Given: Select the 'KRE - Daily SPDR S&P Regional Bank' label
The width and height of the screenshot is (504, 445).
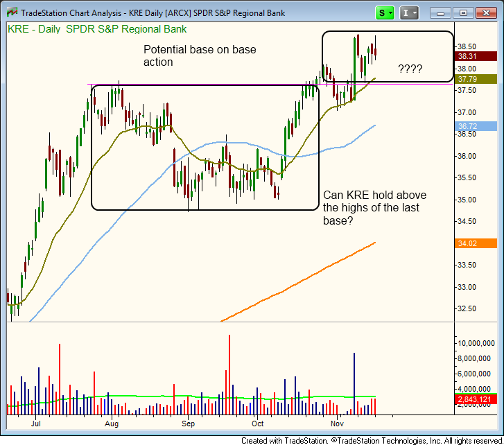Looking at the screenshot, I should 97,29.
